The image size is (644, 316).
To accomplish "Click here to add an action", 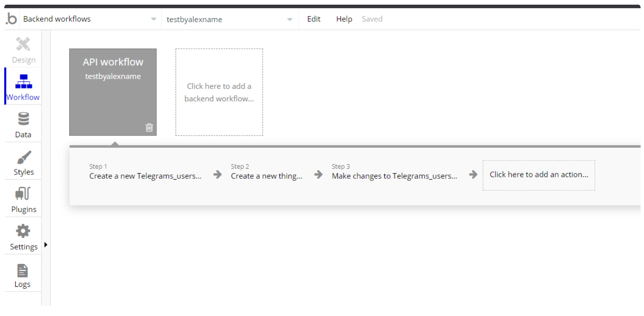I will pos(539,175).
